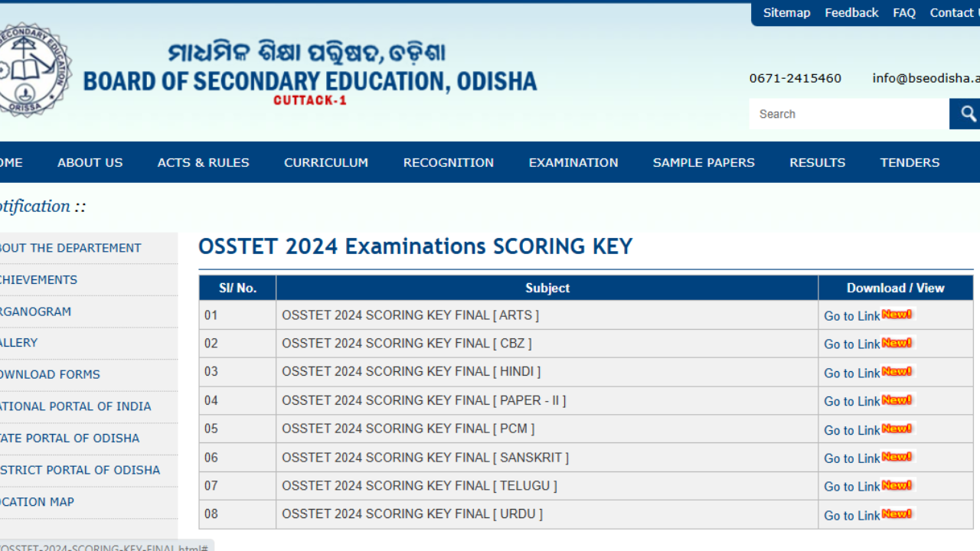Open the FAQ link
Screen dimensions: 980x551
(x=904, y=13)
